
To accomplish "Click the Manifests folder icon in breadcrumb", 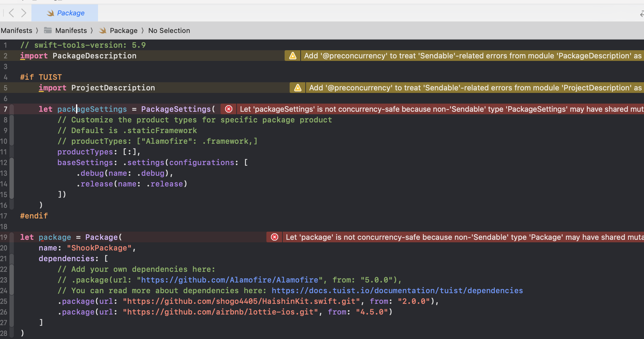I will click(x=48, y=30).
